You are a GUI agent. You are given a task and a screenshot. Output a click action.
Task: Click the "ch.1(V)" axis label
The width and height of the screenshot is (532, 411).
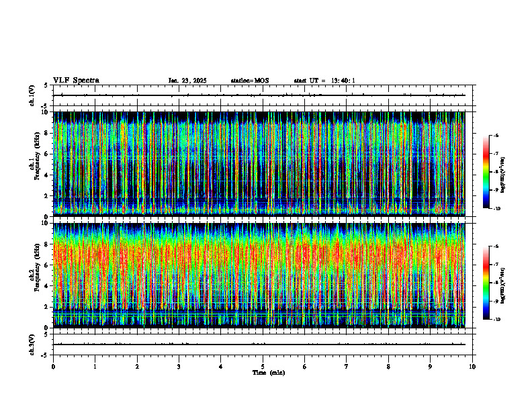click(32, 95)
